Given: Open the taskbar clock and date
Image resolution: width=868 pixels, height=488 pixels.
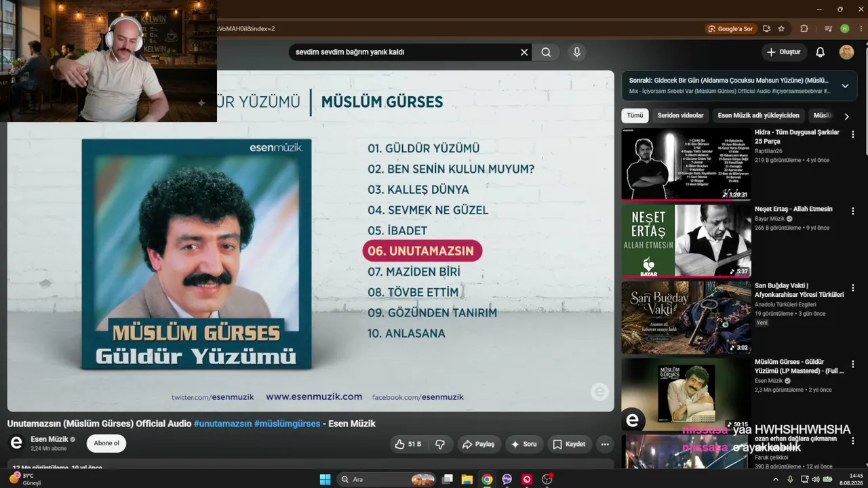Looking at the screenshot, I should (850, 479).
